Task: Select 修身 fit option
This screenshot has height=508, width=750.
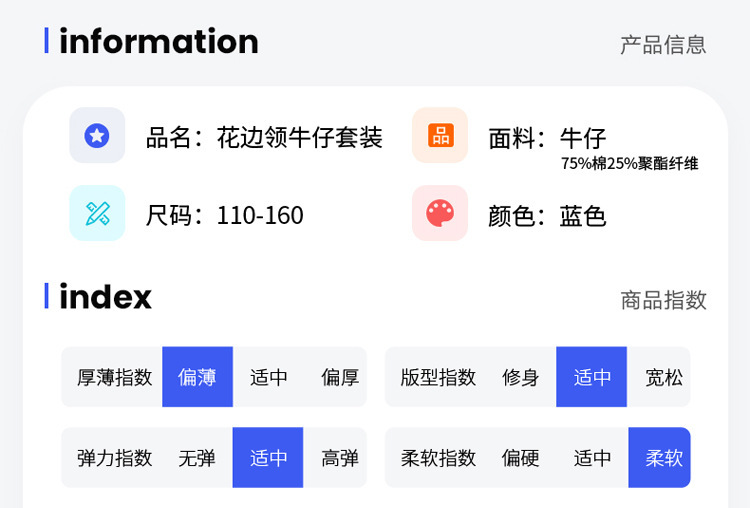Action: (521, 377)
